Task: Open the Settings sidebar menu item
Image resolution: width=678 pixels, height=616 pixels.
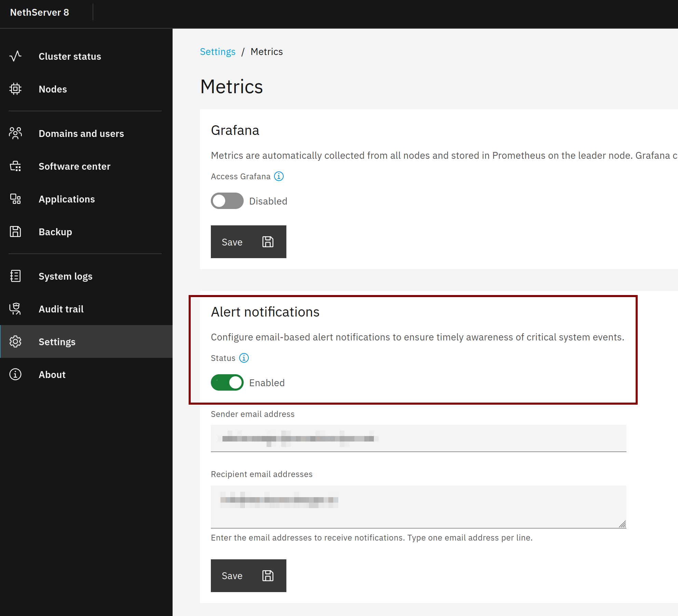Action: [57, 342]
